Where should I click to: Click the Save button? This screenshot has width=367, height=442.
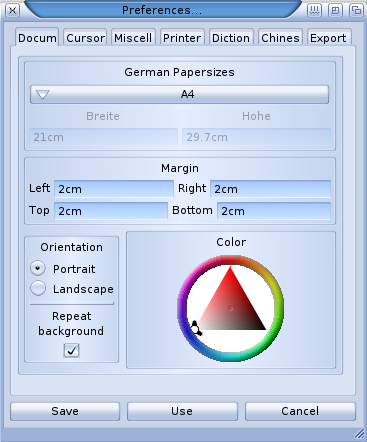click(65, 411)
